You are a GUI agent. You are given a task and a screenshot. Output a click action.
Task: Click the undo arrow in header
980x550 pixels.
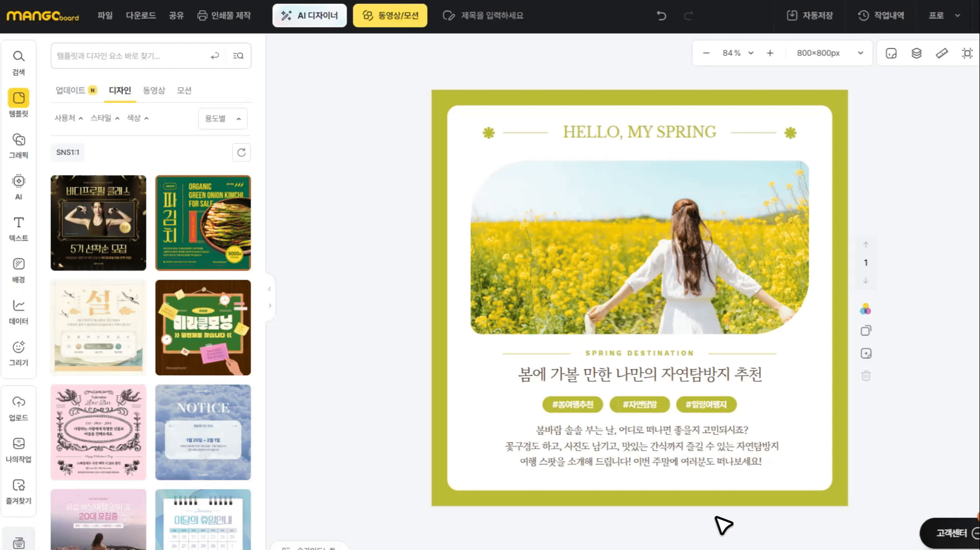pos(661,16)
